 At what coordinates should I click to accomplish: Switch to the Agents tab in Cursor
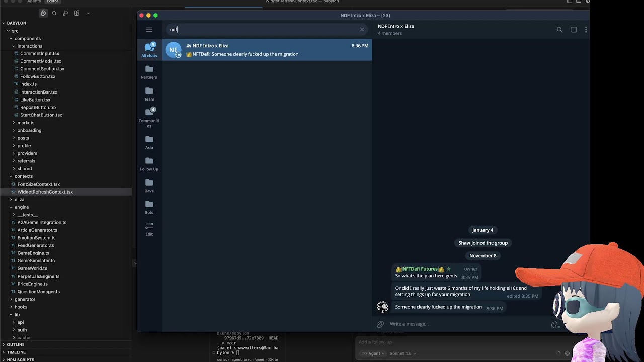pyautogui.click(x=34, y=2)
